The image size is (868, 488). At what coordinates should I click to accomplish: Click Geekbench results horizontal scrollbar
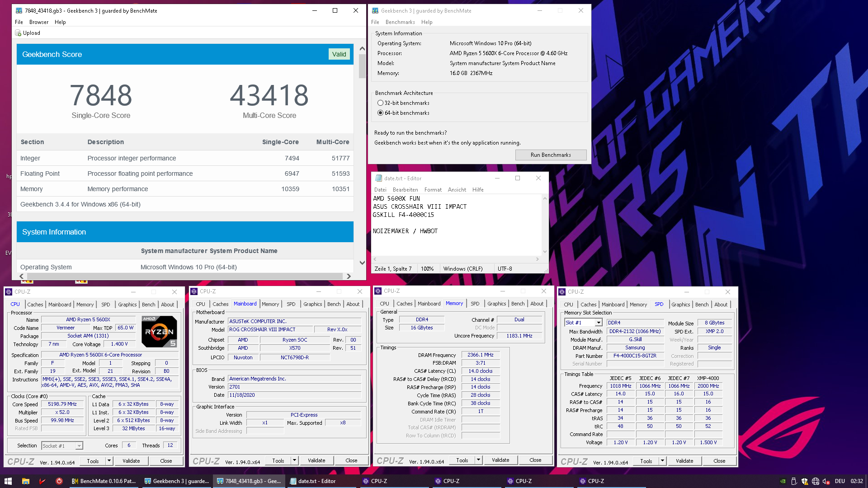[184, 276]
